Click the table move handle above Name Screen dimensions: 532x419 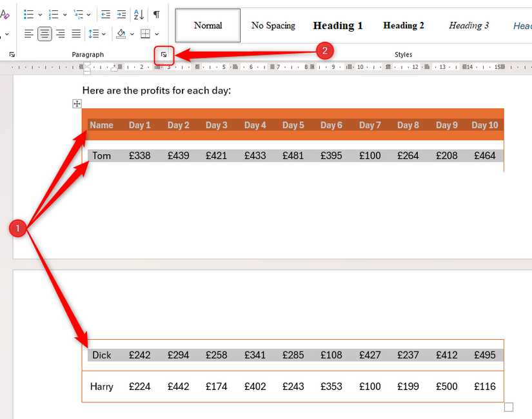[77, 103]
